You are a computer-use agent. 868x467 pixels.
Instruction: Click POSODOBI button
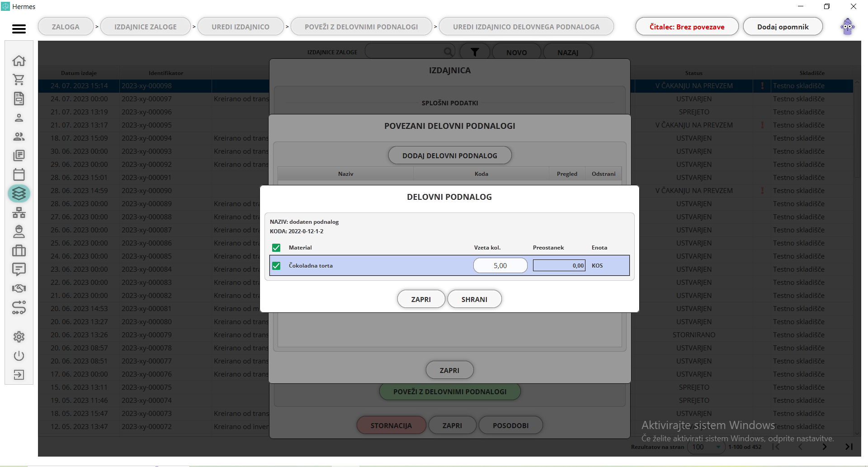[510, 425]
